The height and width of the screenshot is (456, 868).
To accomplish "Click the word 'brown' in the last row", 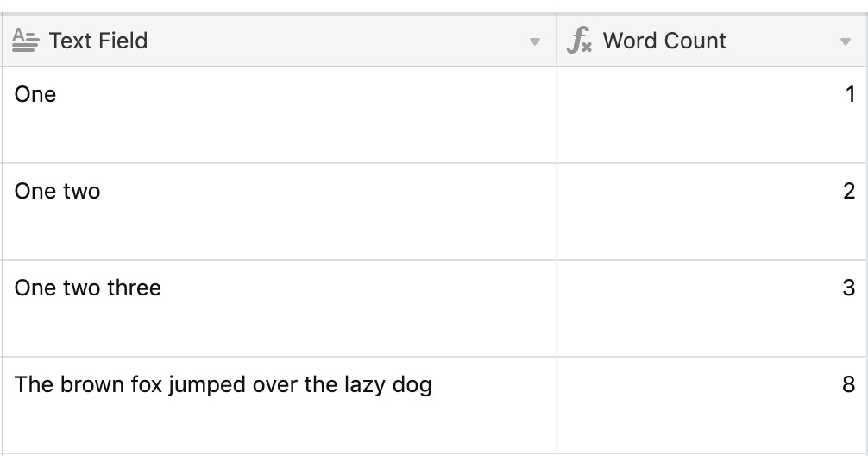I will pyautogui.click(x=92, y=384).
